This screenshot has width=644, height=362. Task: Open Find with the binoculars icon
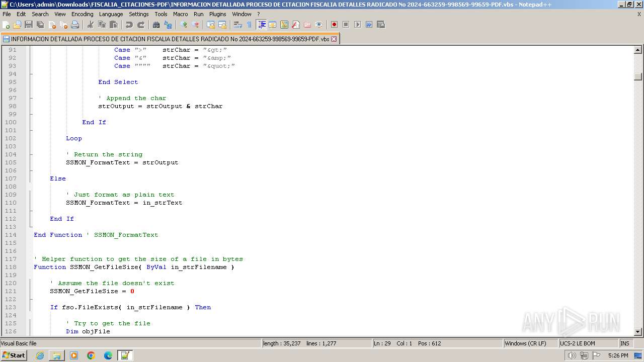156,25
